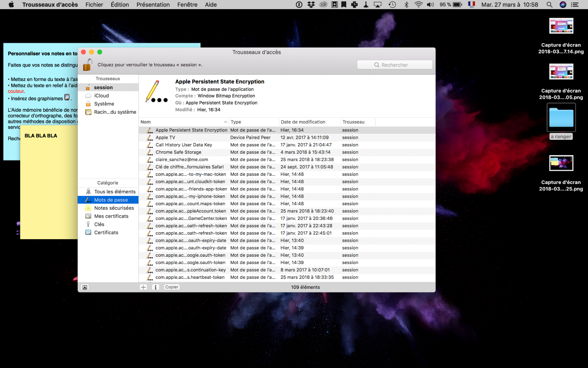This screenshot has width=588, height=368.
Task: Select claire_sanchez@me.com entry
Action: [x=287, y=160]
